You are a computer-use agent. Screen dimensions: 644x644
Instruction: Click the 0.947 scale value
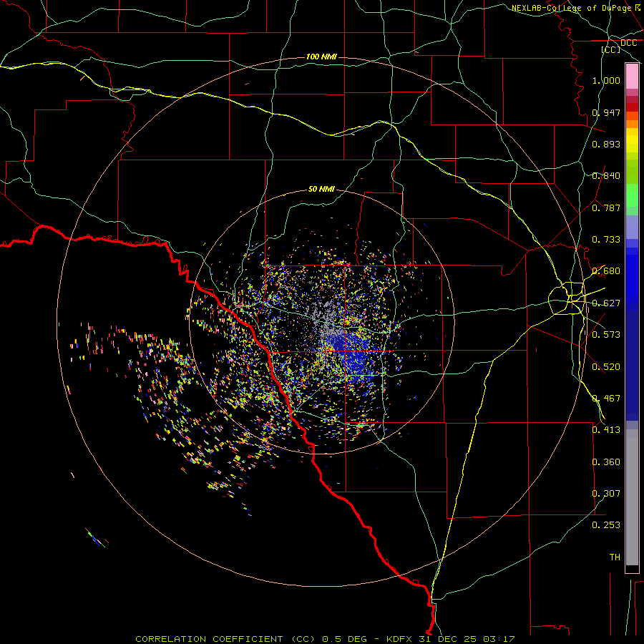point(606,112)
